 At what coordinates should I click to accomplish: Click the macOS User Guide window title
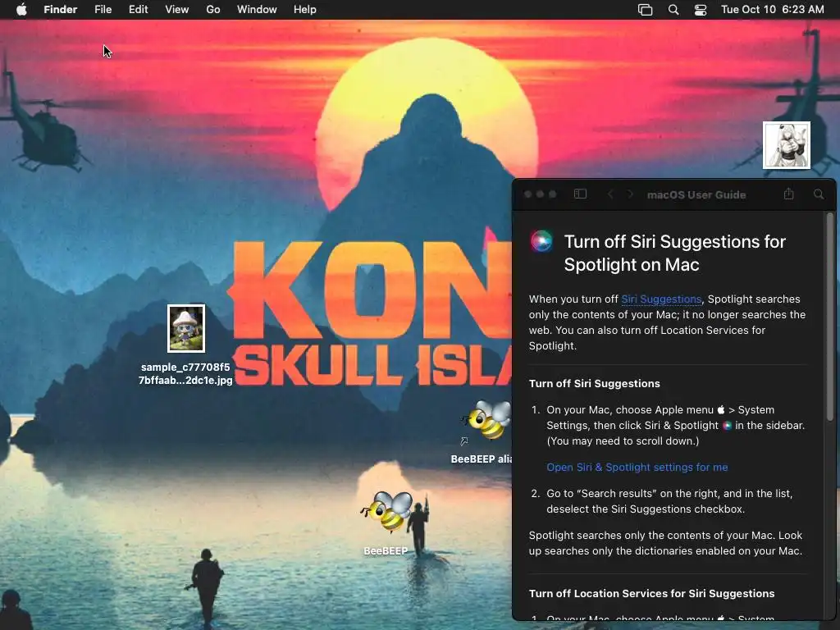point(696,195)
